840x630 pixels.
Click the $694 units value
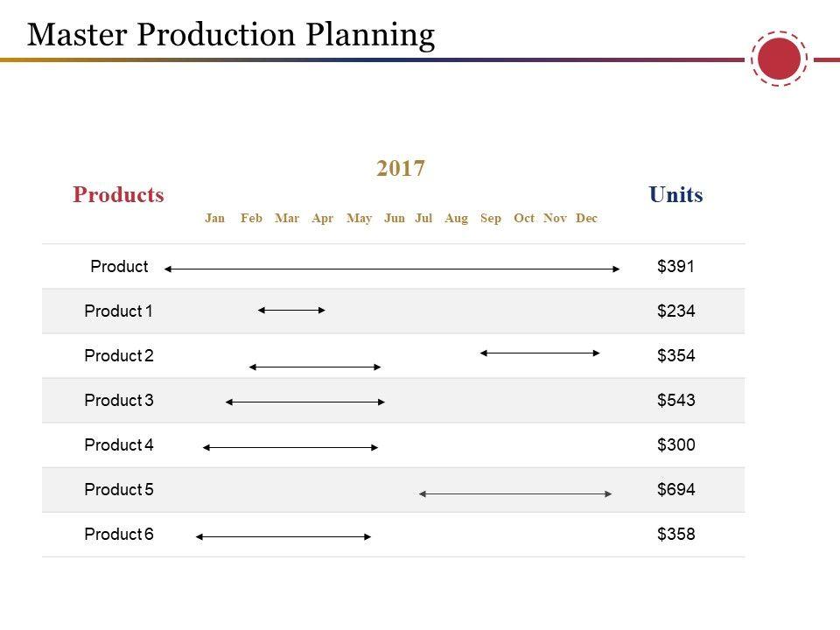675,489
